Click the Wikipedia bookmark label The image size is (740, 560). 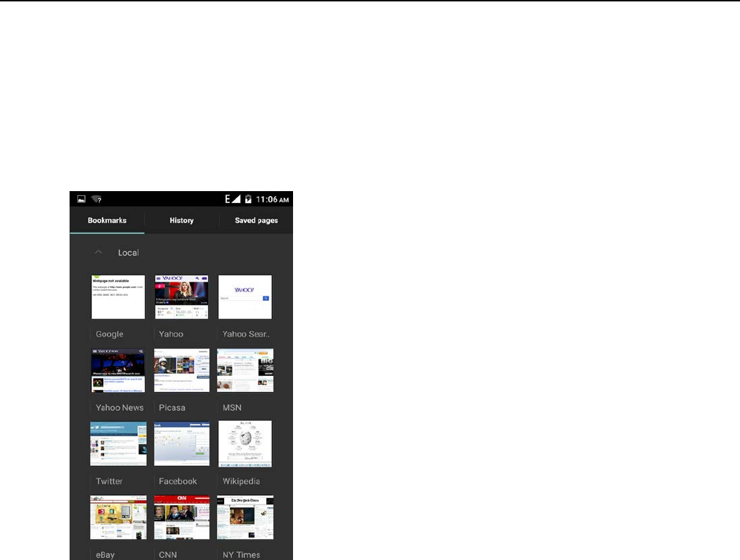241,481
